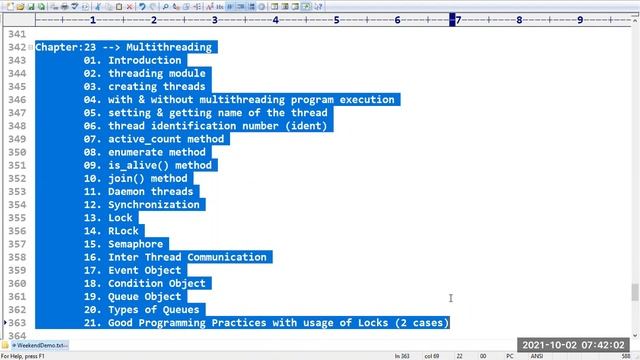
Task: Click '21. Good Programming Practices' line
Action: [x=266, y=323]
